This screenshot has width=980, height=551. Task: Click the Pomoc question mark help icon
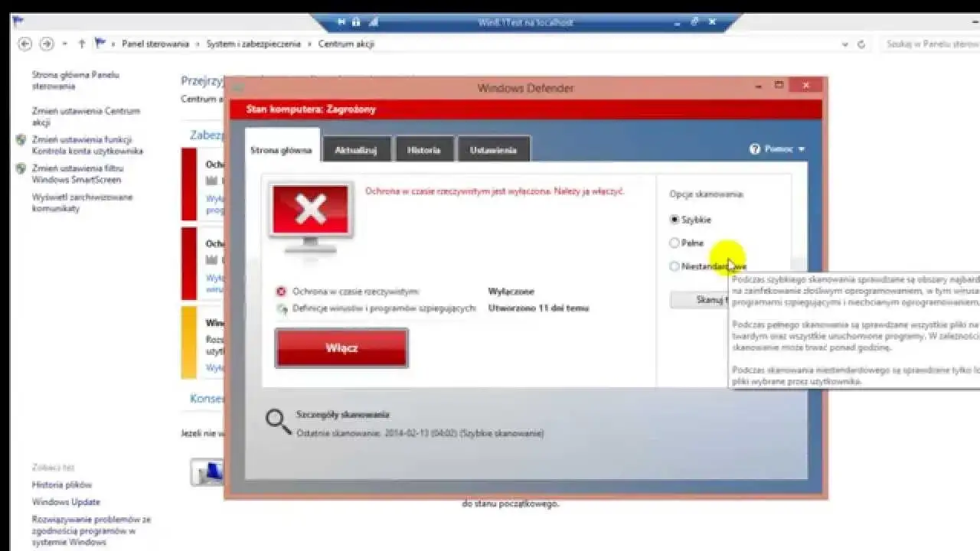[x=756, y=149]
